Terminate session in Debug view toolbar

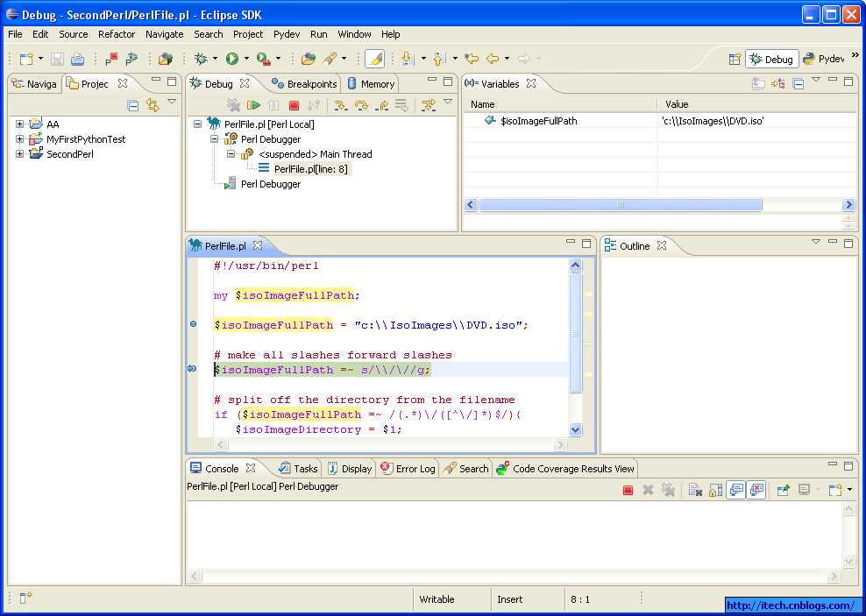294,105
